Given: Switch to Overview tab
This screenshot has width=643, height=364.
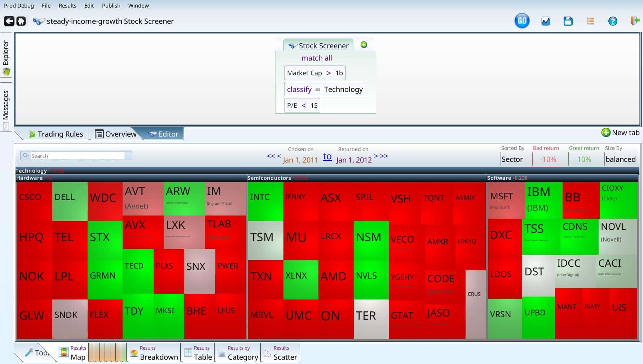Looking at the screenshot, I should point(115,134).
